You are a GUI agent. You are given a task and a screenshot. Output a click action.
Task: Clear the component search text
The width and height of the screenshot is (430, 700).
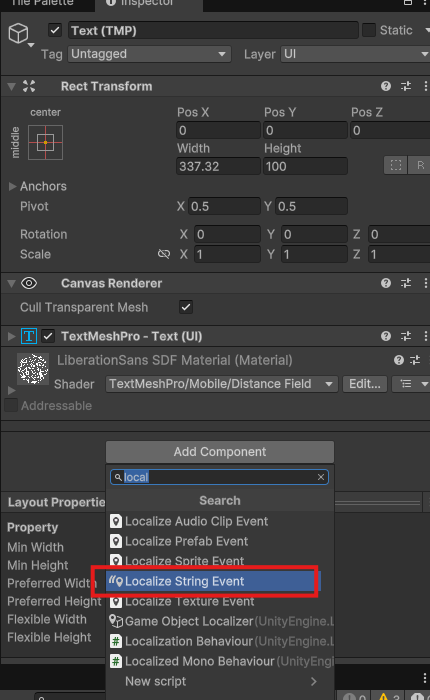[321, 477]
